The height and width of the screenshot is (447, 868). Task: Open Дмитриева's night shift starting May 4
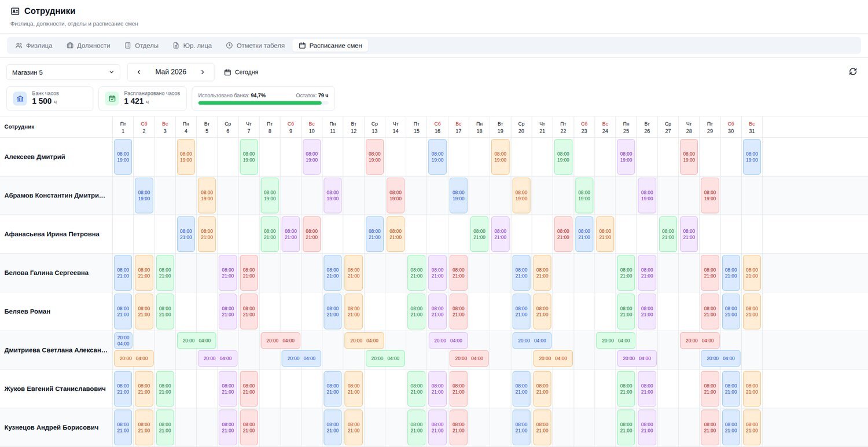[x=196, y=340]
